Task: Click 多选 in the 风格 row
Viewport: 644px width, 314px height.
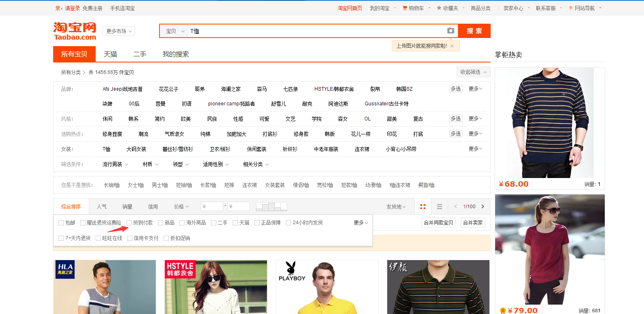Action: coord(456,118)
